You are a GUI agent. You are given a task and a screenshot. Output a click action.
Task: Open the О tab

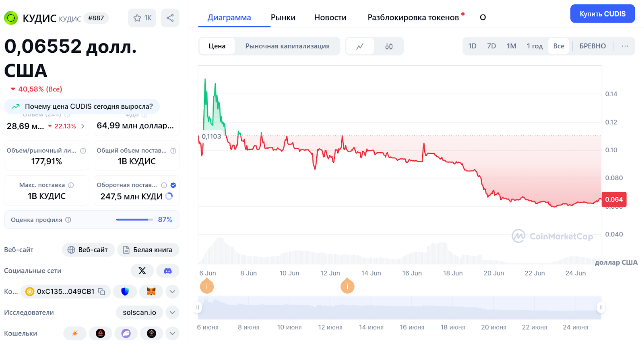tap(483, 17)
